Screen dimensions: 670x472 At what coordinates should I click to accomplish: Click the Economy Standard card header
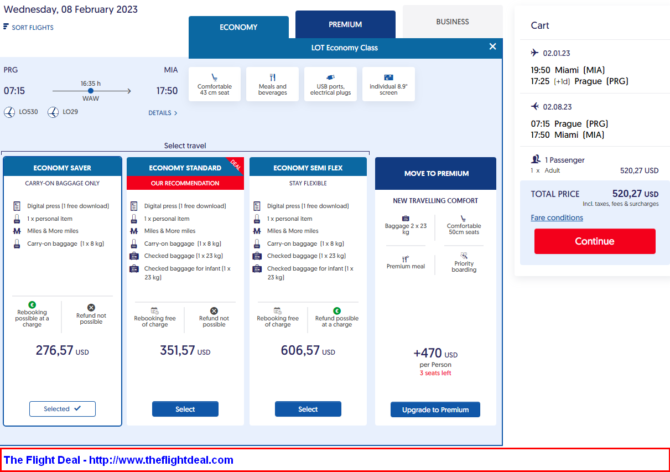coord(185,167)
